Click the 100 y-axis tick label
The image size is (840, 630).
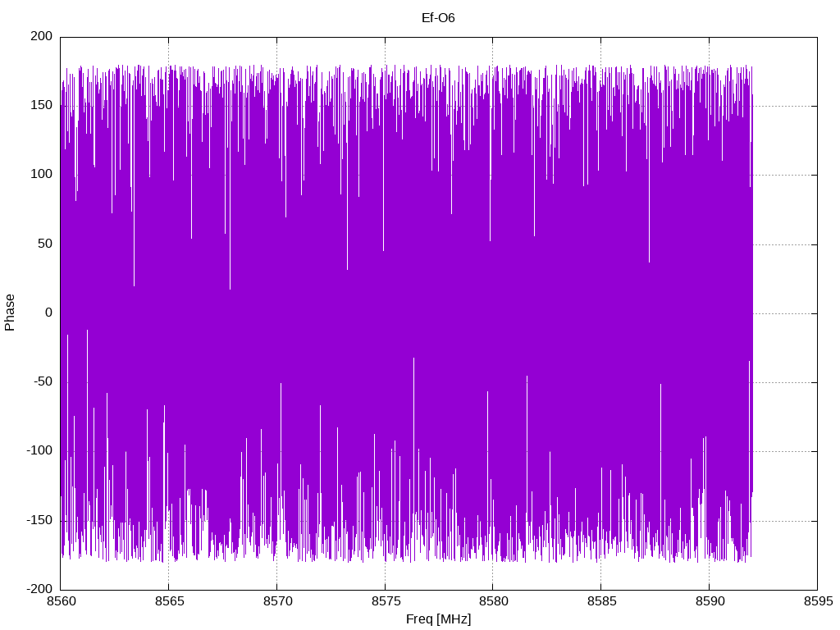tap(42, 175)
